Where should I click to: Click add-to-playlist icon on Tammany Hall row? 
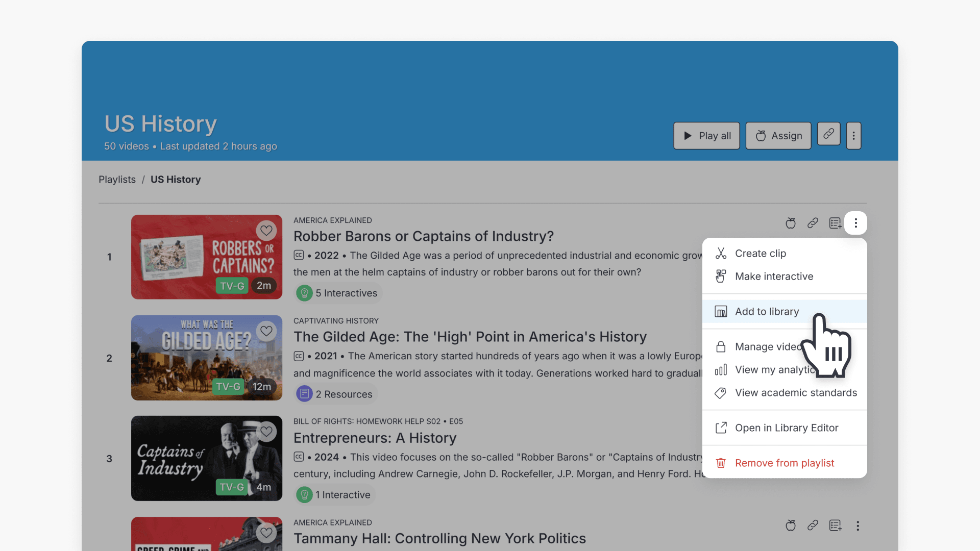point(835,525)
